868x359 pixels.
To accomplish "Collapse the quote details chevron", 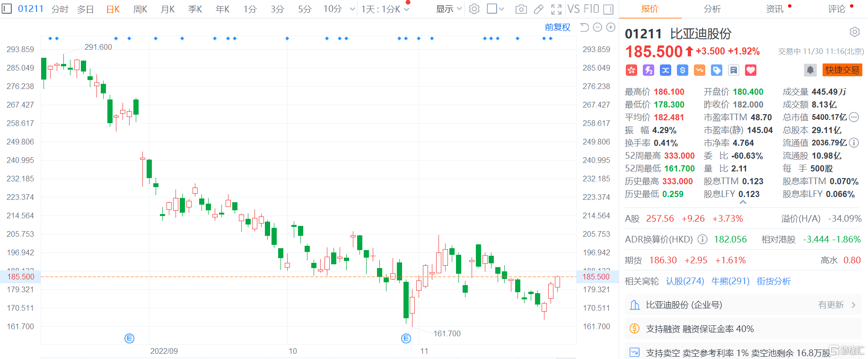I will [x=743, y=202].
